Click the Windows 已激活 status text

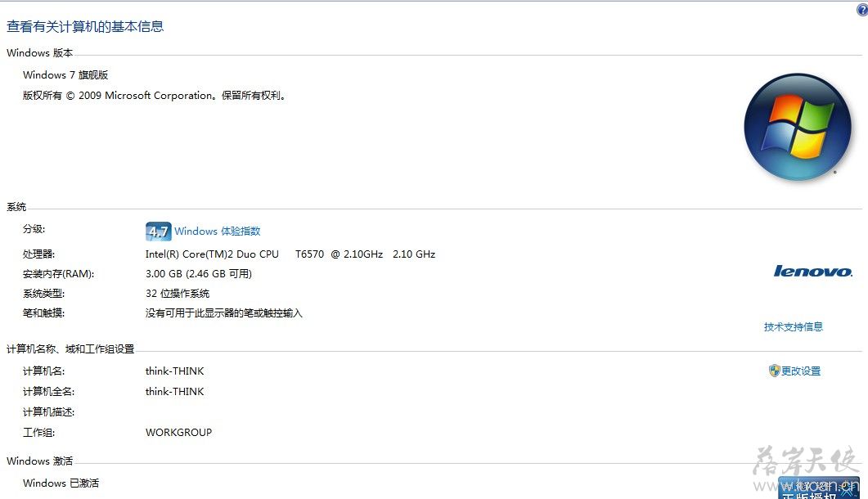(61, 483)
